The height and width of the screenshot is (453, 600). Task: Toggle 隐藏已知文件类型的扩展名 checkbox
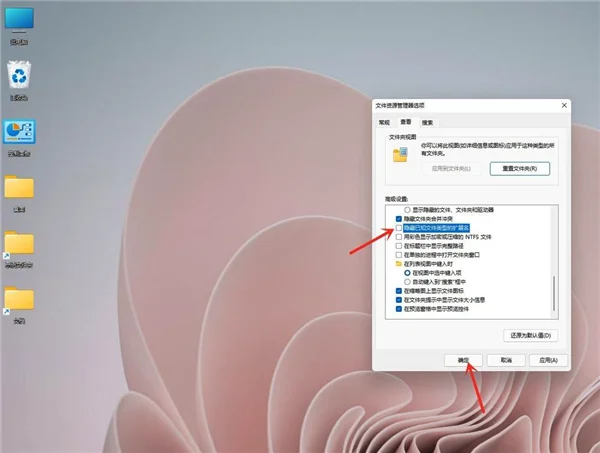pos(399,228)
